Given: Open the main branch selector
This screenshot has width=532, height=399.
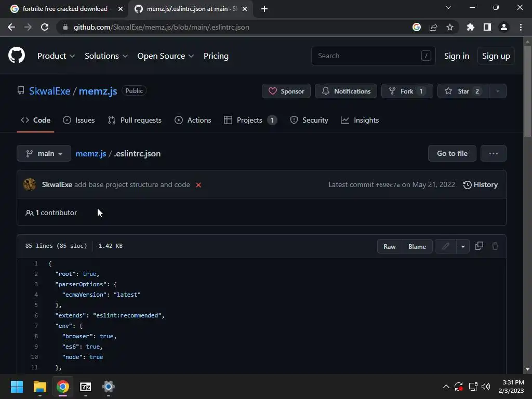Looking at the screenshot, I should pyautogui.click(x=44, y=153).
